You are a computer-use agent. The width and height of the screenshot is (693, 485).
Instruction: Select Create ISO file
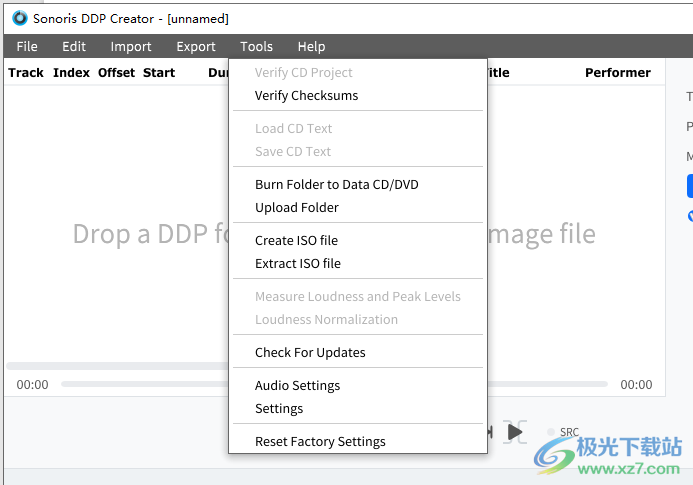358,241
